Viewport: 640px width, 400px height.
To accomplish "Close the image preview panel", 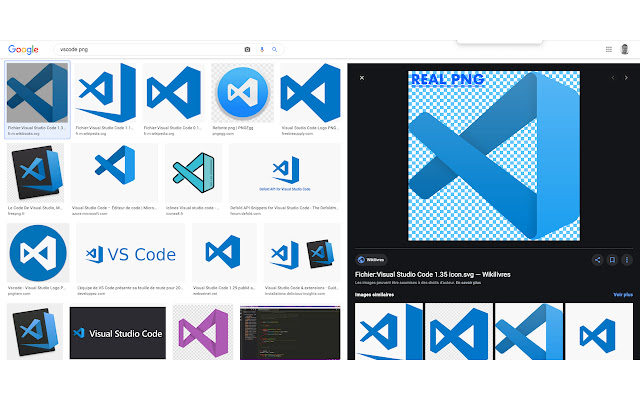I will (x=362, y=78).
